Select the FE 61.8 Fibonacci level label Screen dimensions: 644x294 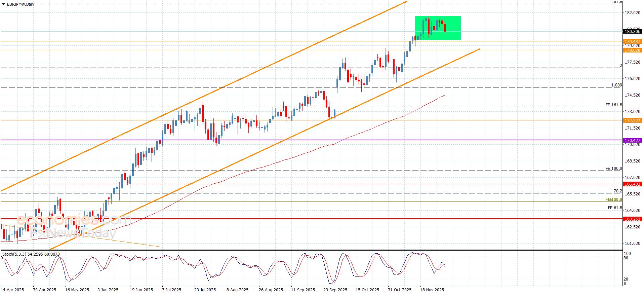[614, 208]
